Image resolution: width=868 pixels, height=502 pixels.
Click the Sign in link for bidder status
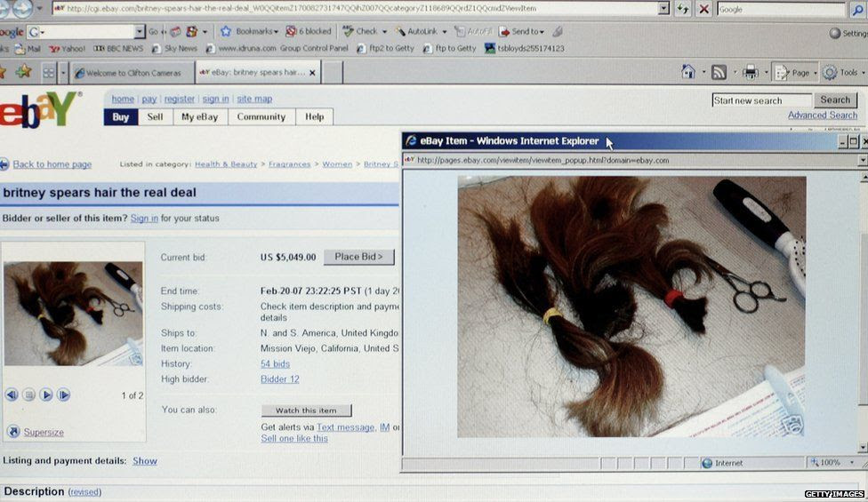[x=144, y=219]
